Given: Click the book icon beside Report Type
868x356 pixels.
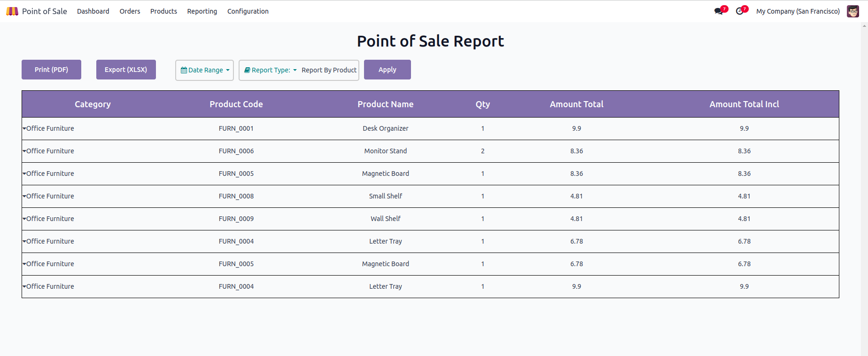Looking at the screenshot, I should [x=247, y=70].
